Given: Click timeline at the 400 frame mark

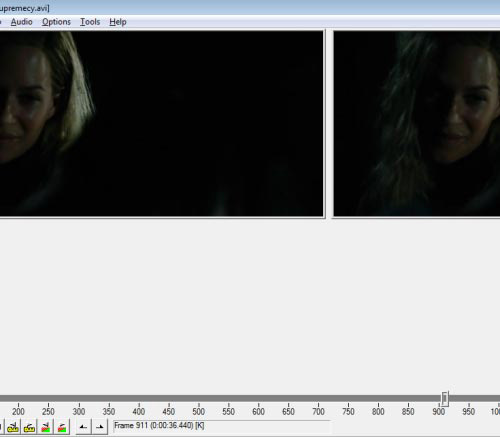Looking at the screenshot, I should click(x=138, y=398).
